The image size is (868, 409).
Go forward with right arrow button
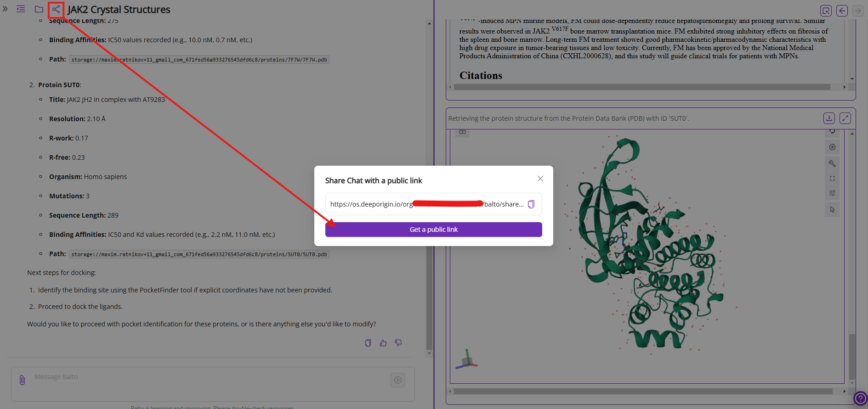858,11
